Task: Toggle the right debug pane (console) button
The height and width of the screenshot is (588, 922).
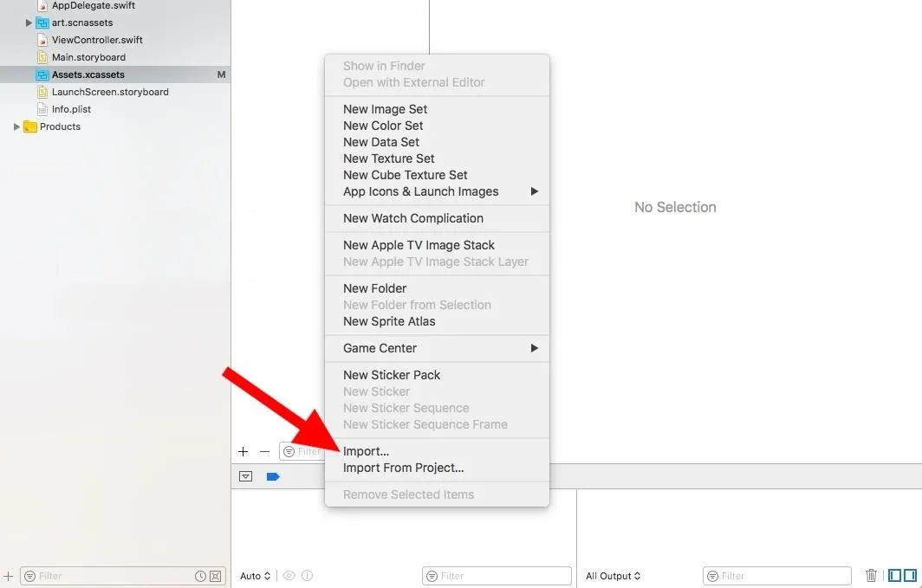Action: pyautogui.click(x=910, y=576)
